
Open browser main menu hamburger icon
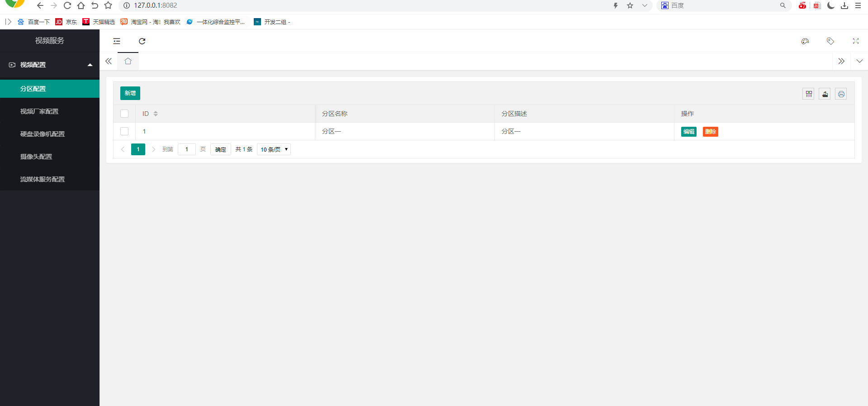click(x=858, y=5)
